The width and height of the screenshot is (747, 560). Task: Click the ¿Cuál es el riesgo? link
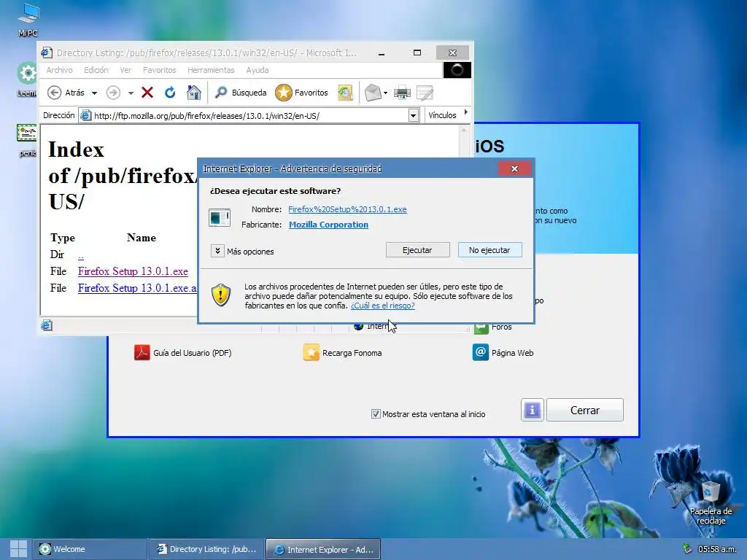click(383, 306)
